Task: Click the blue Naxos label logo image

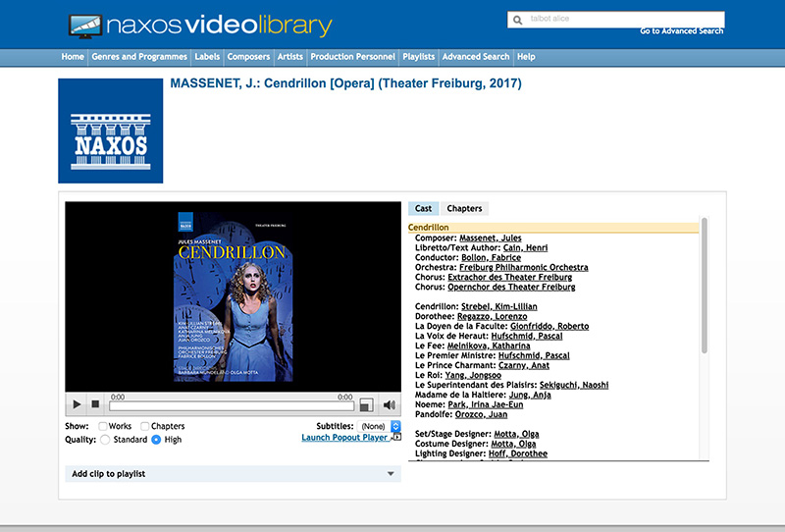Action: coord(110,131)
